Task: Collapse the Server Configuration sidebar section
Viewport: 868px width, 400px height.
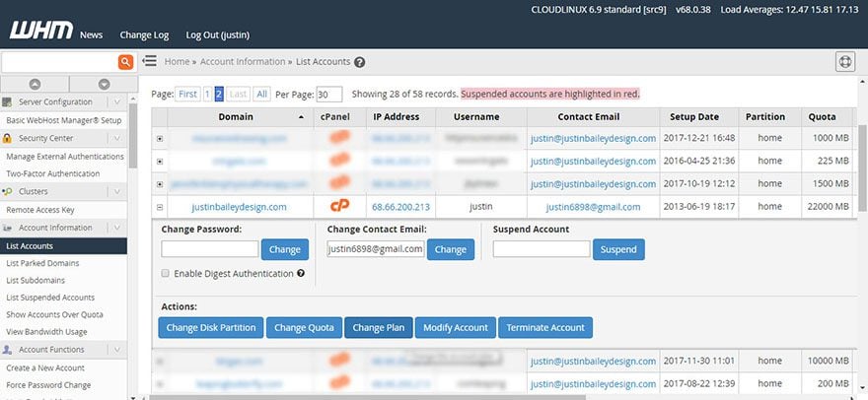Action: [116, 101]
